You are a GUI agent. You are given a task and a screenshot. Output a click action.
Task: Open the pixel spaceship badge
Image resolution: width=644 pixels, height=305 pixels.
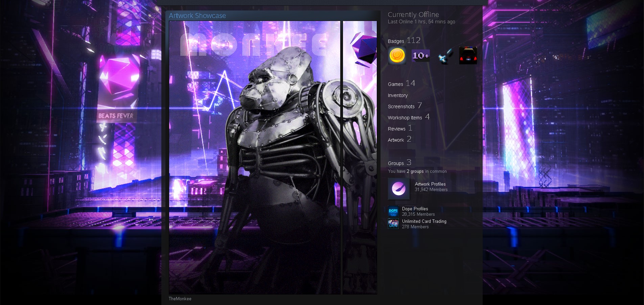coord(444,55)
